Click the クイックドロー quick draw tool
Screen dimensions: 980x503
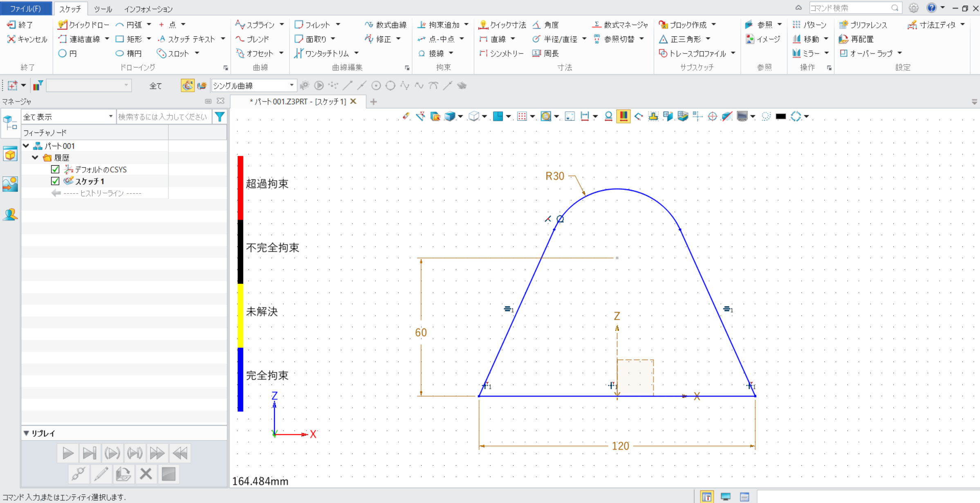point(84,25)
